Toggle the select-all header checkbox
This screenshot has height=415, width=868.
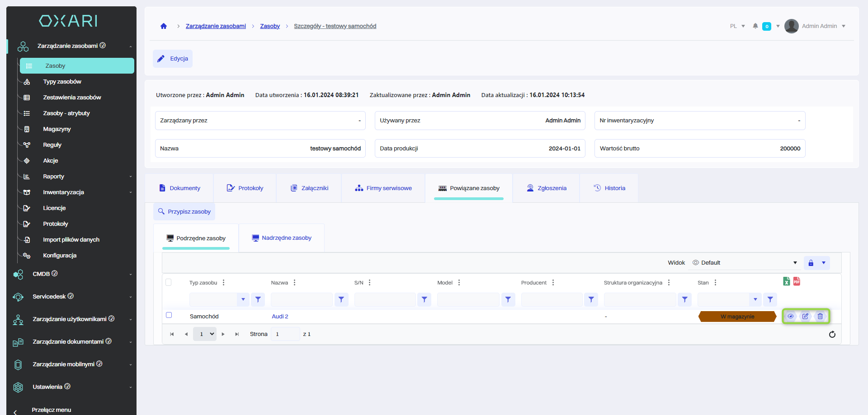(169, 282)
